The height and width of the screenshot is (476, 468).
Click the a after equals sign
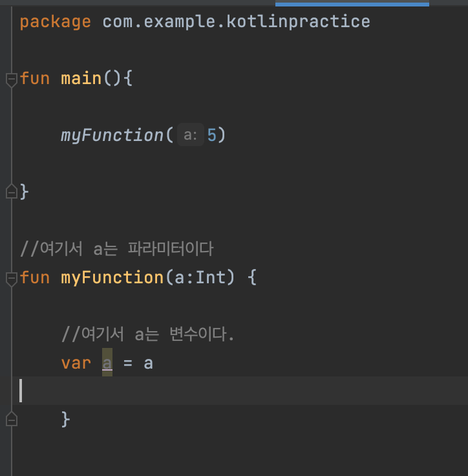[x=148, y=363]
